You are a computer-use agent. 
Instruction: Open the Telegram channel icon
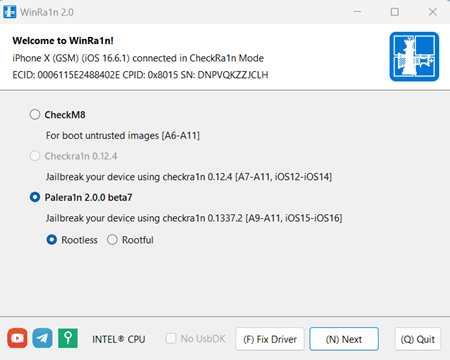point(42,338)
